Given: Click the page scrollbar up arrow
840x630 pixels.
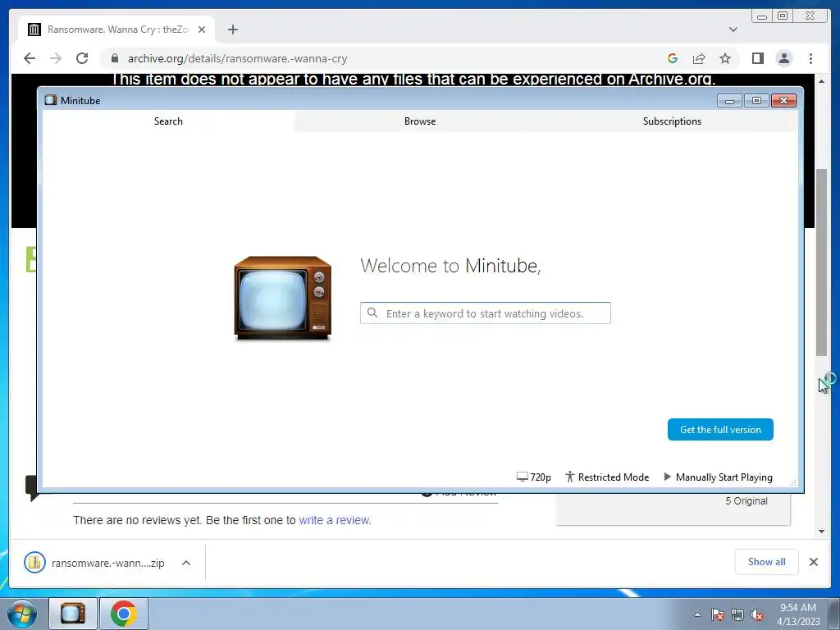Looking at the screenshot, I should 821,81.
